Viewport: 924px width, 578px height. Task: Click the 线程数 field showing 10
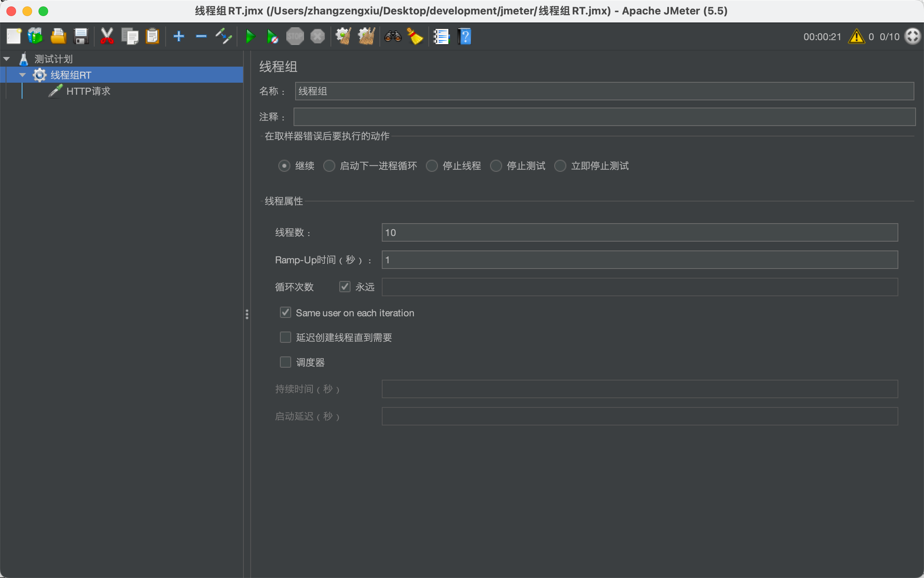point(640,232)
